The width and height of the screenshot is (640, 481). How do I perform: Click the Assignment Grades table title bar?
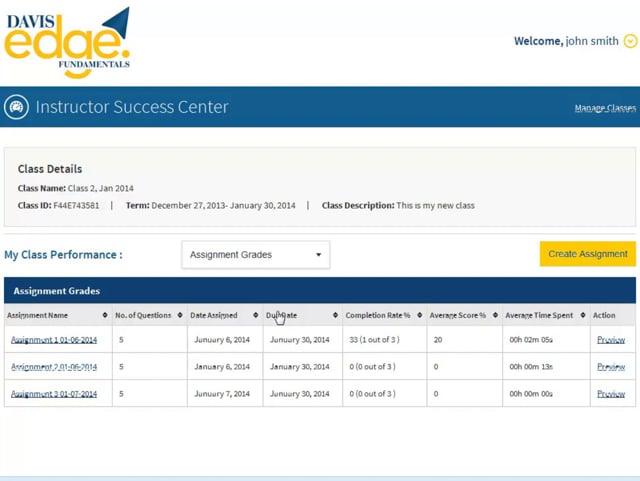pyautogui.click(x=320, y=291)
